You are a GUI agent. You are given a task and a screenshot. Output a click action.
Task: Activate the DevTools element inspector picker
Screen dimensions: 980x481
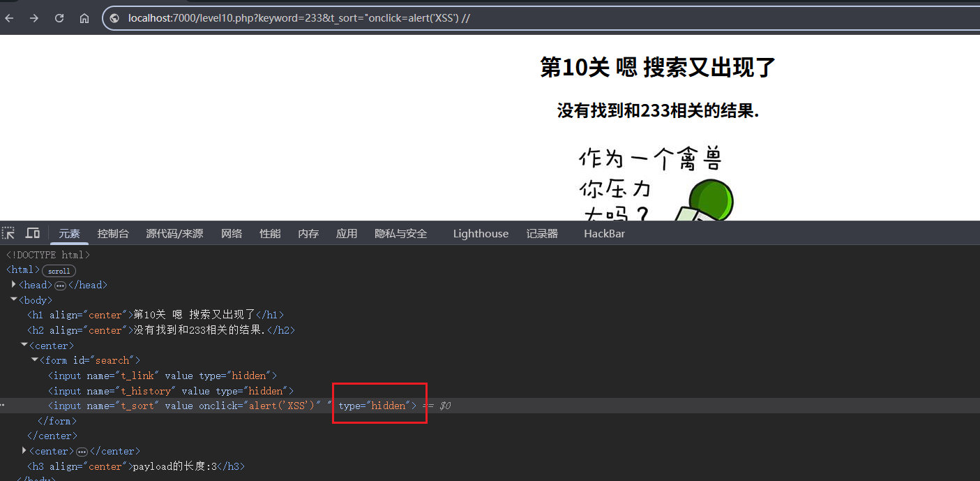tap(8, 233)
